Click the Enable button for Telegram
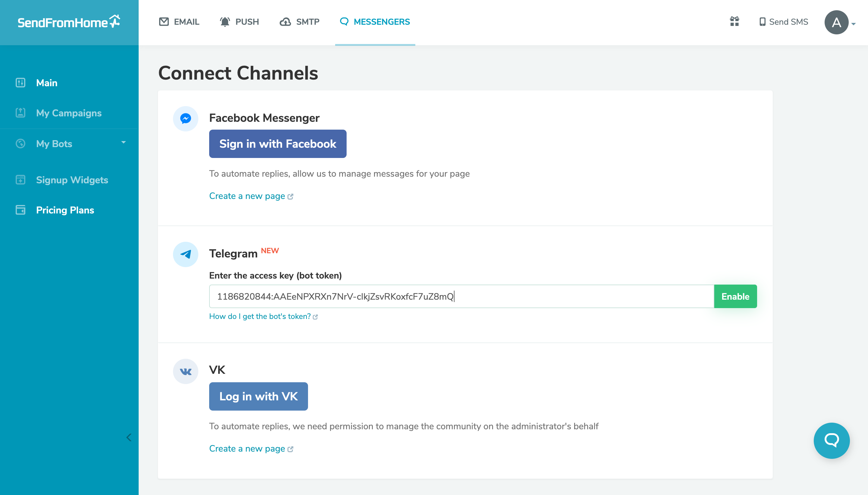 735,296
